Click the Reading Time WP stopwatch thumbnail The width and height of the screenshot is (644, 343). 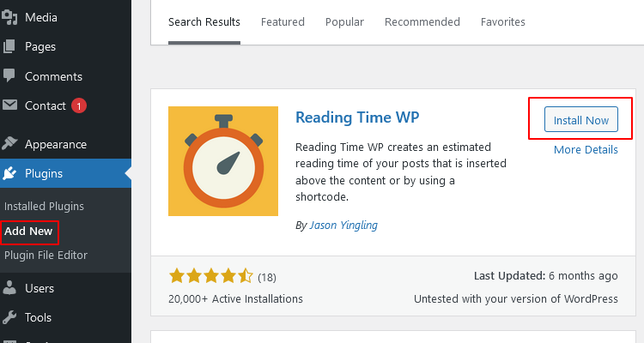coord(223,161)
